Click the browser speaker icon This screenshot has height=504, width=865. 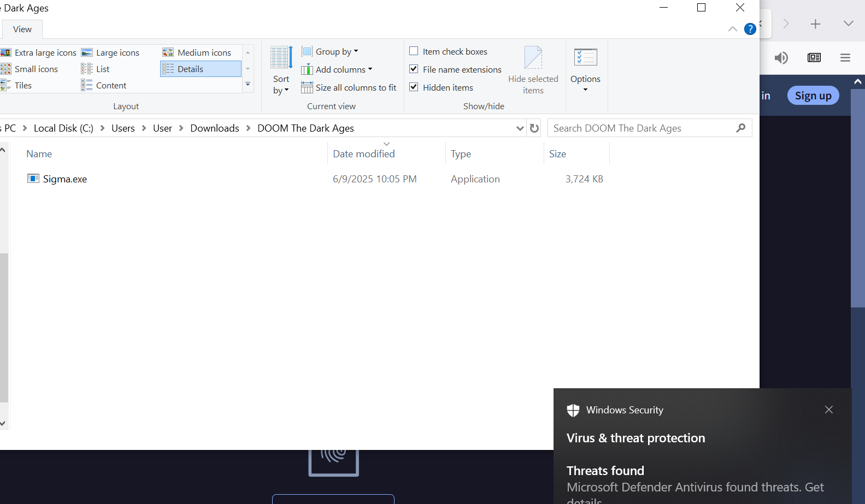click(x=781, y=58)
